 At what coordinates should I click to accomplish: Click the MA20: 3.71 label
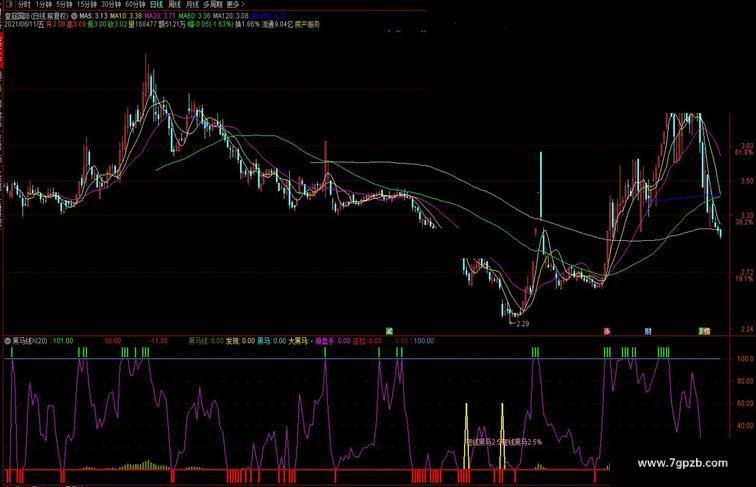(x=160, y=16)
